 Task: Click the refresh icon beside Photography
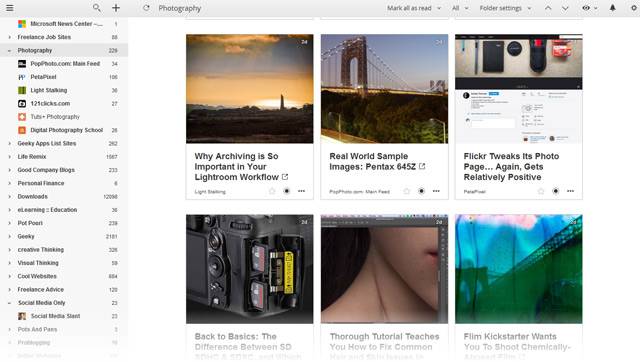pyautogui.click(x=146, y=8)
